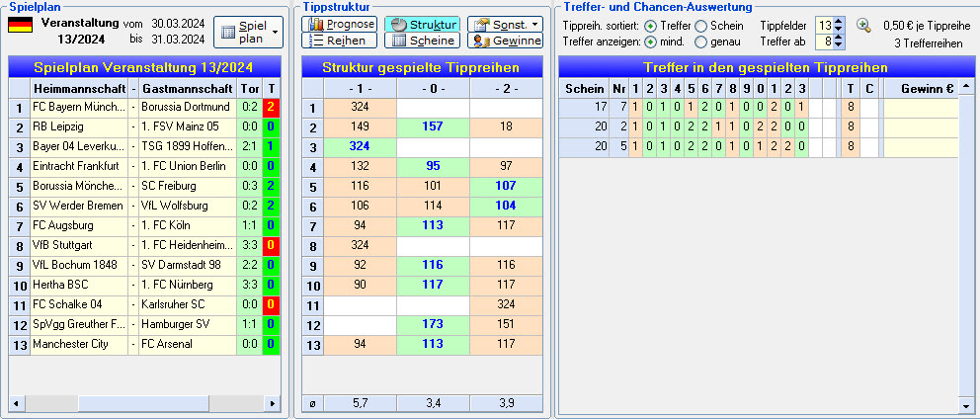Click the Gewinn € column header
Screen dimensions: 980x419
(x=921, y=88)
